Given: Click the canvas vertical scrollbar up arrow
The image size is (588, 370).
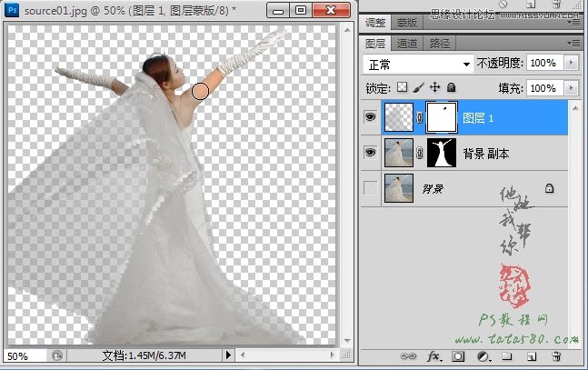Looking at the screenshot, I should pyautogui.click(x=347, y=30).
